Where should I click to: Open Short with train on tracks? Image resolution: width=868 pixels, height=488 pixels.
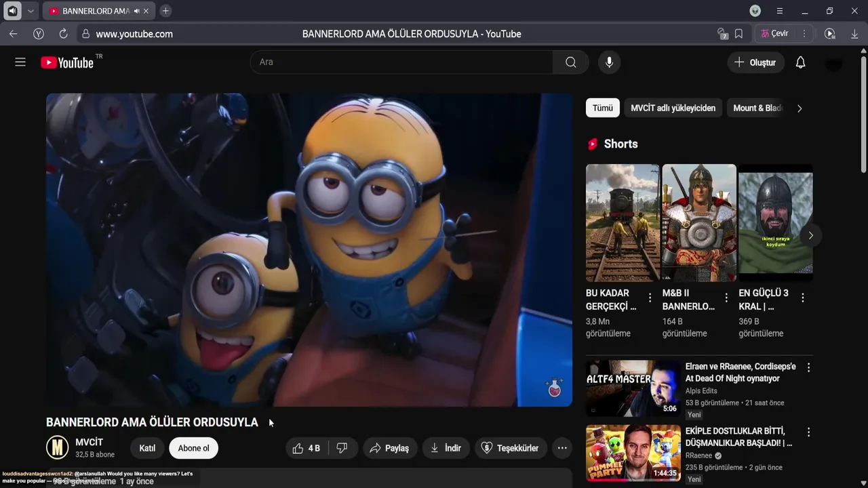click(623, 223)
